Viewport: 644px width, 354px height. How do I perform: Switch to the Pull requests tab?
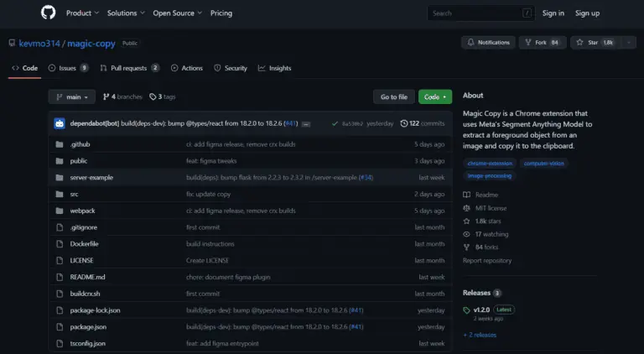click(129, 68)
